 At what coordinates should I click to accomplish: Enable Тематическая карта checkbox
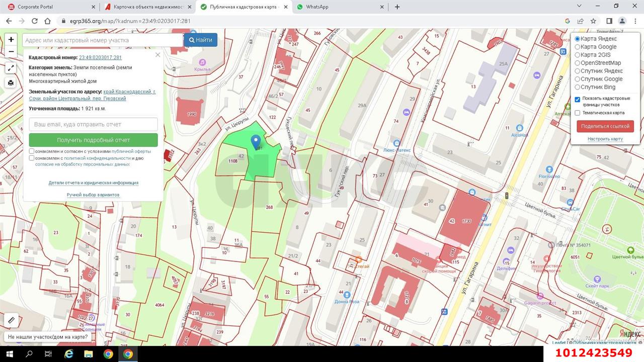point(578,113)
